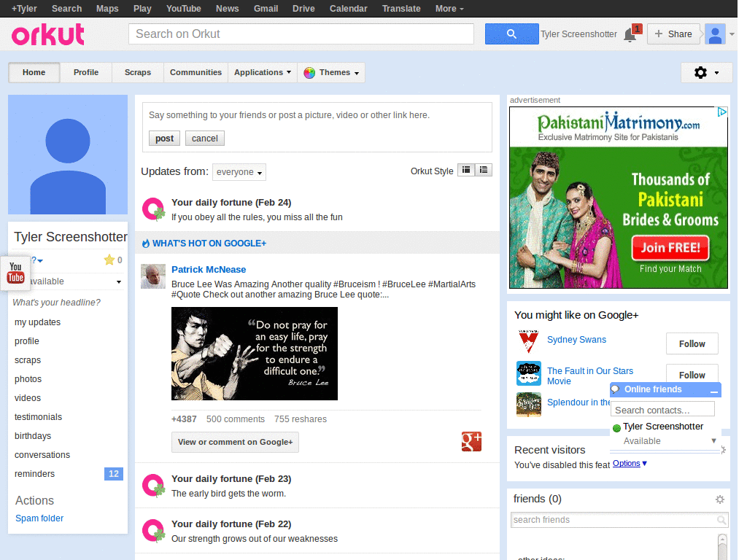
Task: Click the blue search magnifier button
Action: (511, 34)
